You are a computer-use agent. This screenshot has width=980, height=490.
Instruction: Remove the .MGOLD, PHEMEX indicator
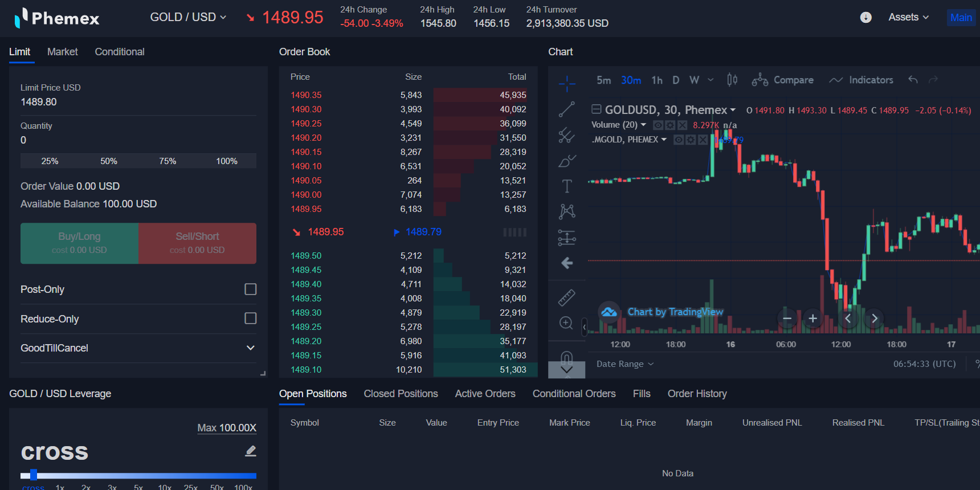(x=703, y=140)
